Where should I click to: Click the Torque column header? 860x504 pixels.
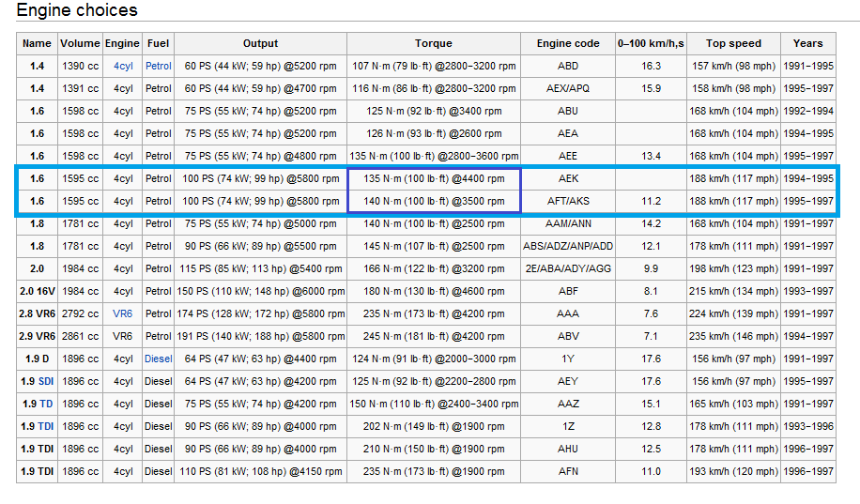click(x=433, y=43)
